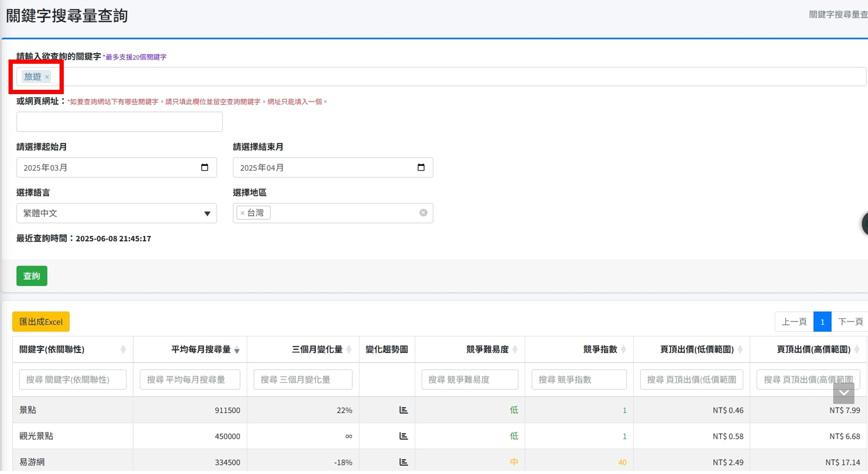Click the 關鍵字搜尋量查 breadcrumb at top right
Image resolution: width=868 pixels, height=474 pixels.
[x=838, y=15]
